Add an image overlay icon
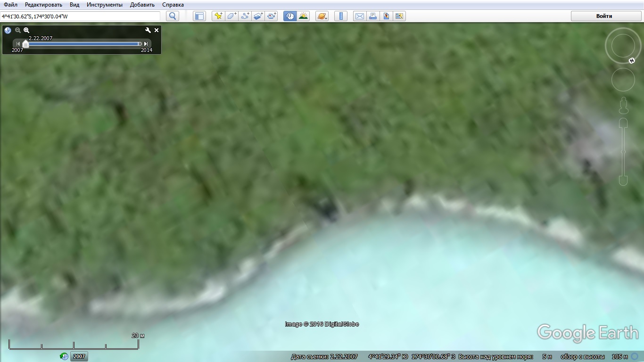 click(x=258, y=16)
